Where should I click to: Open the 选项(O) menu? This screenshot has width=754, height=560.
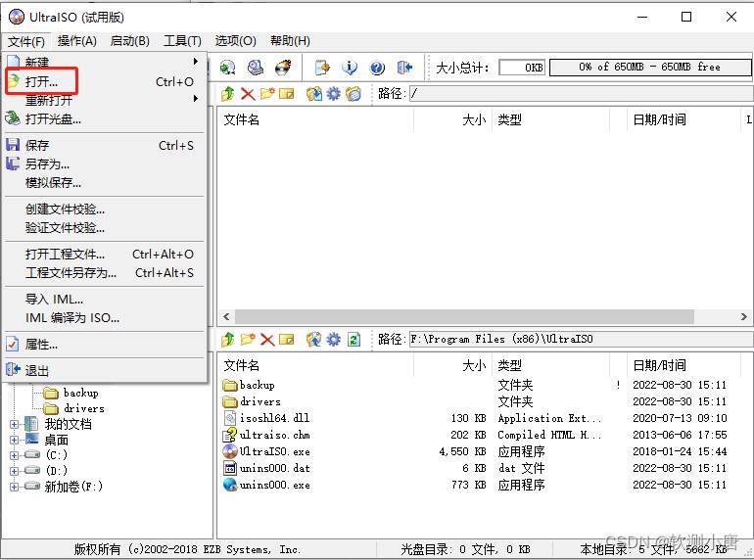point(235,41)
